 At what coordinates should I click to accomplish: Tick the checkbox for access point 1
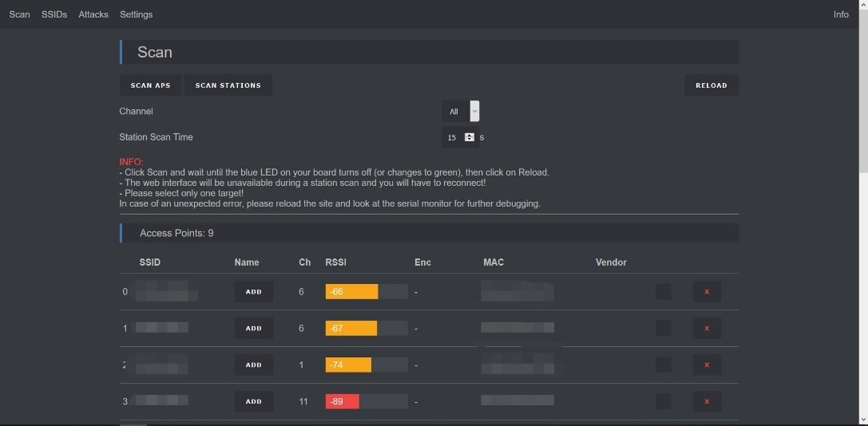point(663,329)
